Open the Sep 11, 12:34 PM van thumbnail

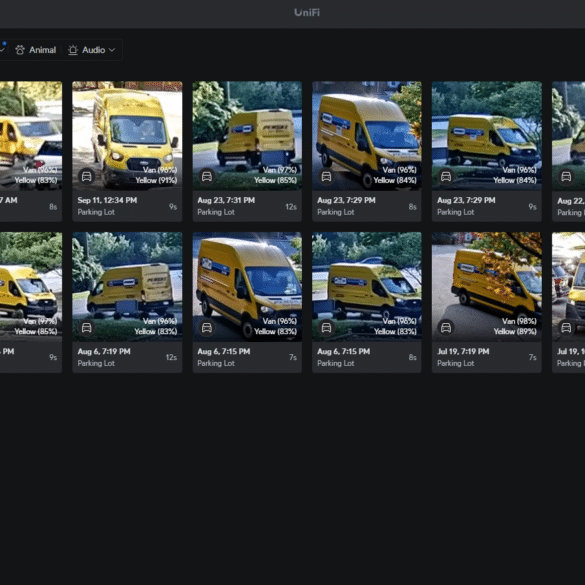pos(127,136)
